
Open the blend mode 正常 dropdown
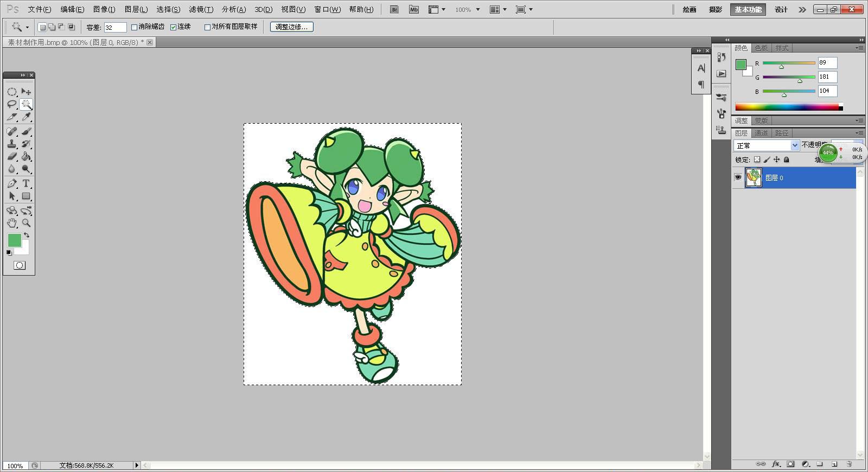[767, 145]
